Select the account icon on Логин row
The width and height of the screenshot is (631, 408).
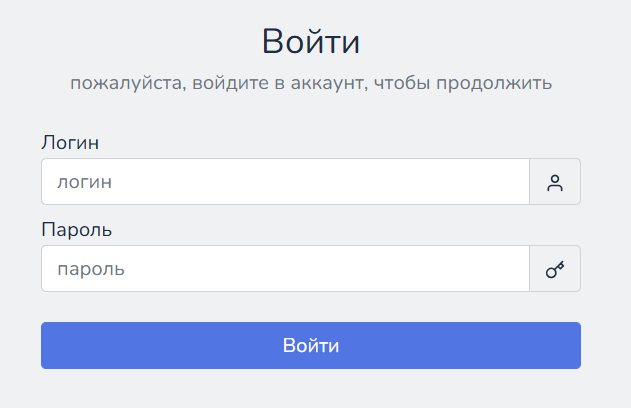click(555, 182)
